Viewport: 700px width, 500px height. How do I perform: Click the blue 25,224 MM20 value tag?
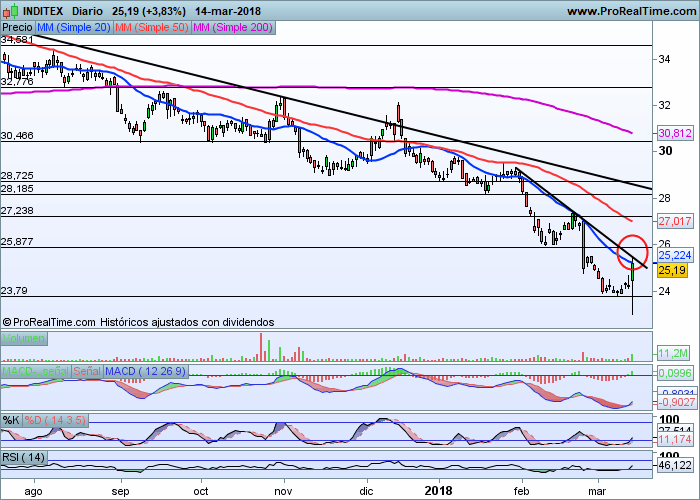click(x=675, y=255)
